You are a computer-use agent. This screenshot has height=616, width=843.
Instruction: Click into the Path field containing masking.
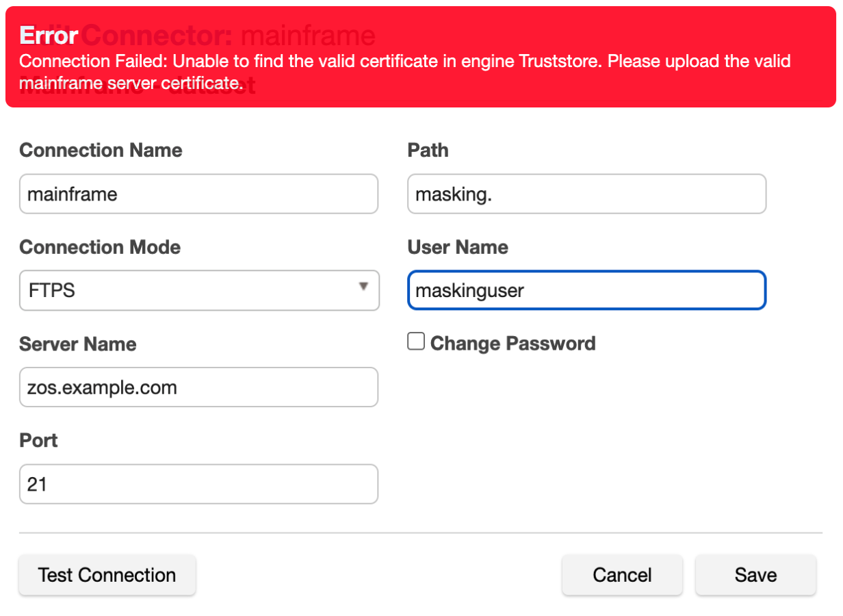[586, 194]
